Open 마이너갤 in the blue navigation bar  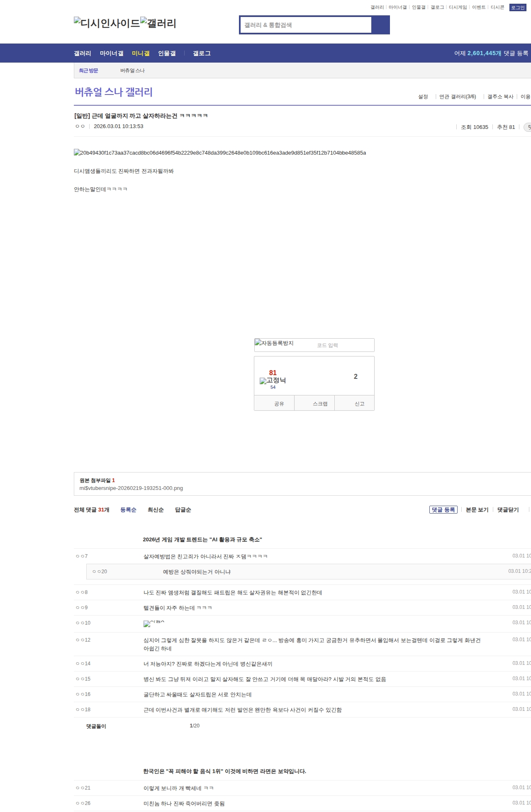pos(112,53)
